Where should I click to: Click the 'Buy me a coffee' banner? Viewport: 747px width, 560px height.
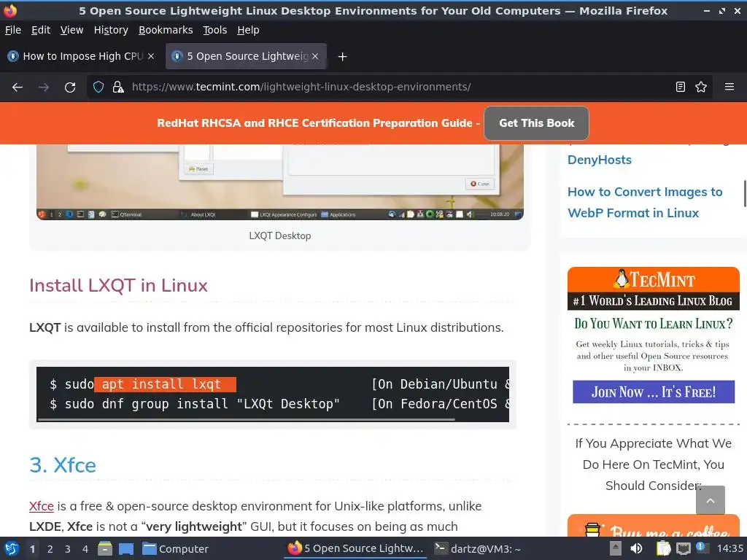pyautogui.click(x=653, y=526)
